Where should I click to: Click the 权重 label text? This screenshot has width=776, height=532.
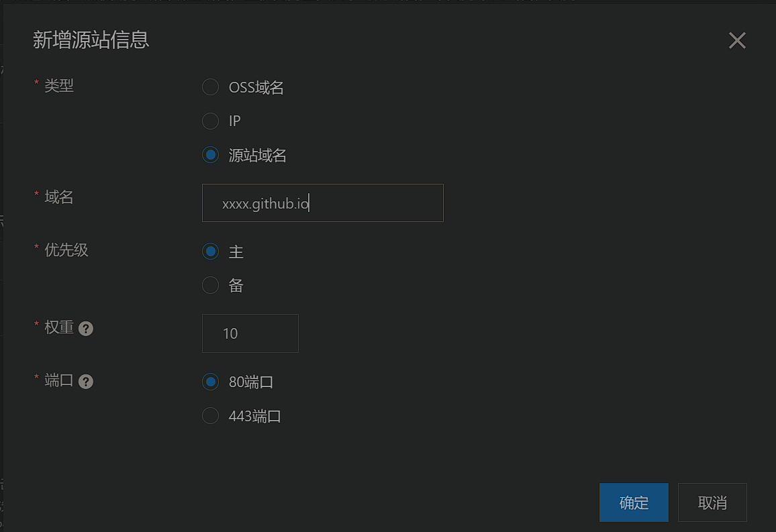pyautogui.click(x=59, y=327)
